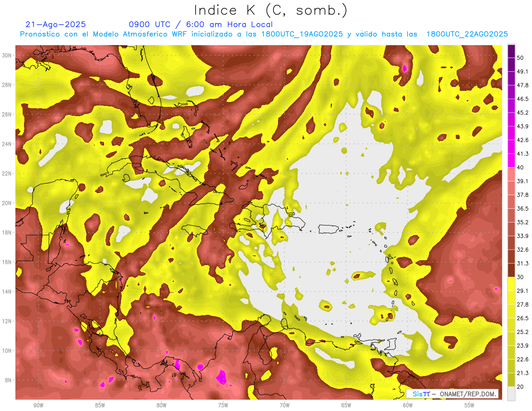Click the latitude label '12N'
This screenshot has height=411, width=532.
[8, 321]
